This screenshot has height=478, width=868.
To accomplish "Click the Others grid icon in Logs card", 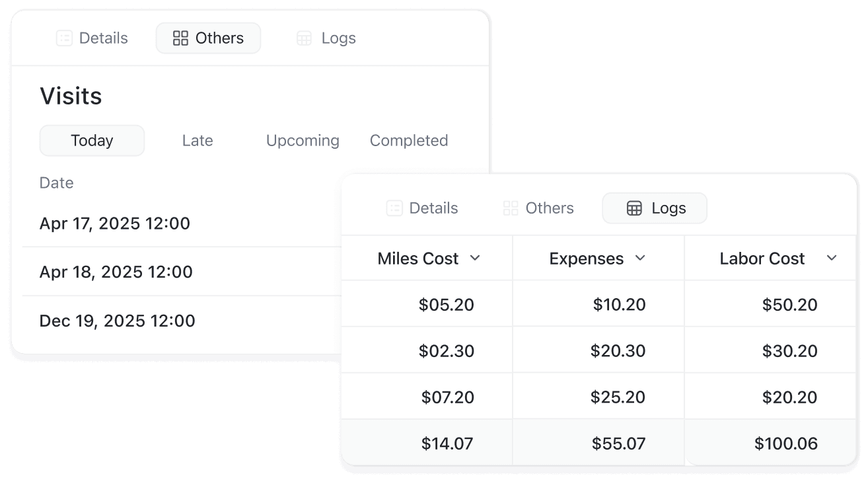I will pyautogui.click(x=511, y=208).
